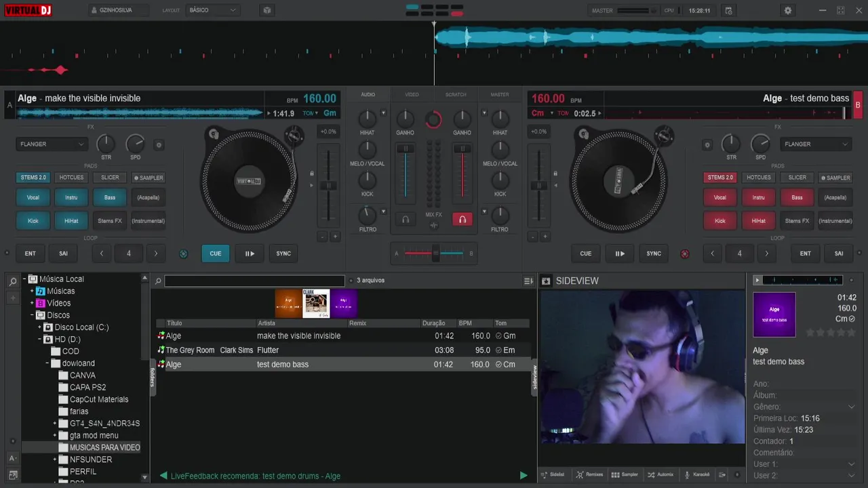Open the settings gear in the top bar
The height and width of the screenshot is (488, 868).
coord(787,10)
